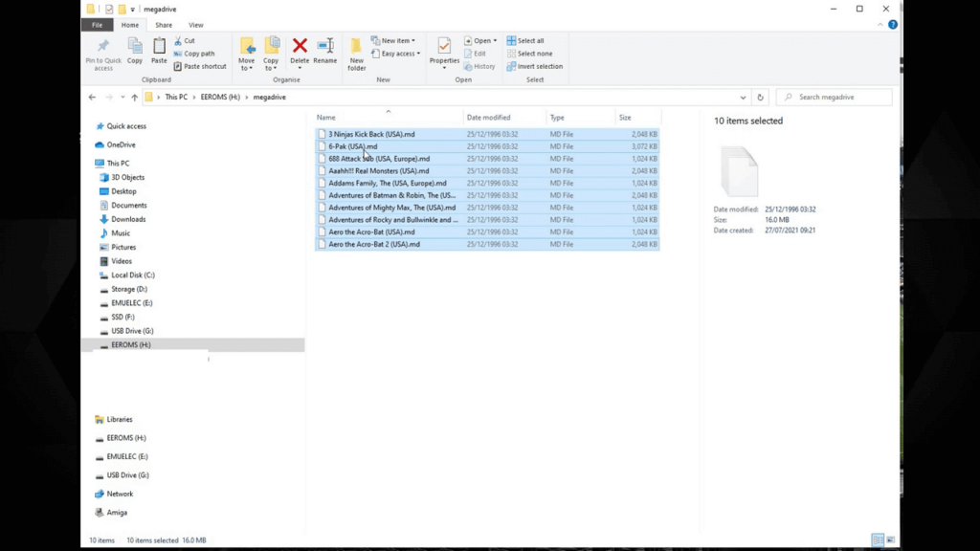Select file 6-Pak (USA).md
The height and width of the screenshot is (551, 980).
click(487, 146)
